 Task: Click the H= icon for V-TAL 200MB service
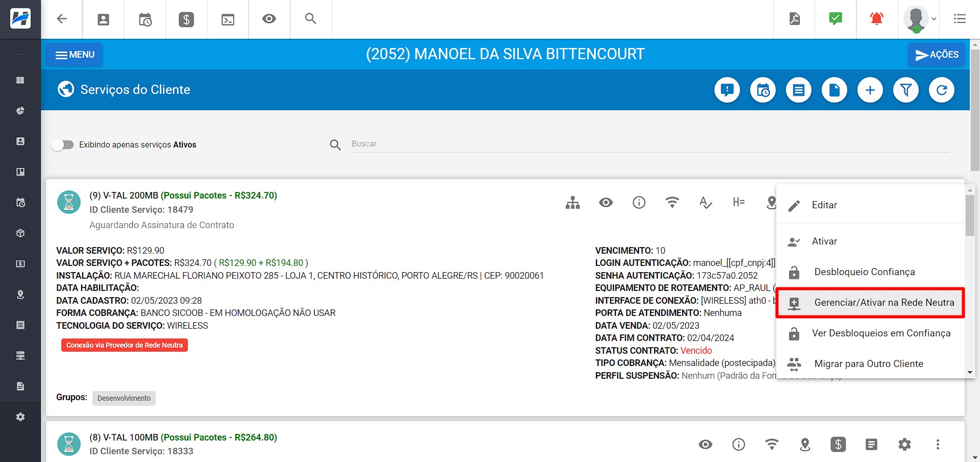point(739,202)
